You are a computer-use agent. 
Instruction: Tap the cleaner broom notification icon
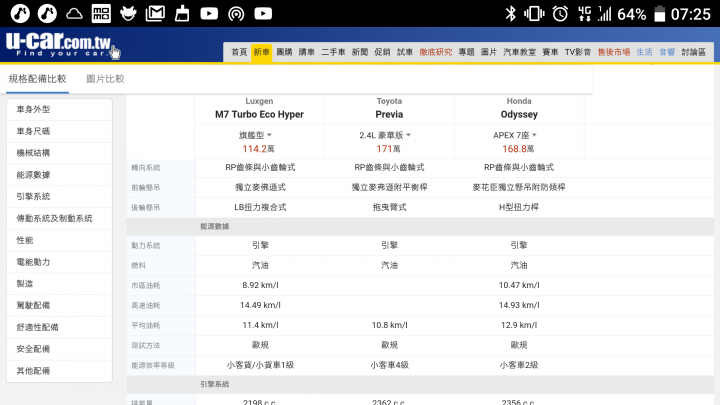182,14
